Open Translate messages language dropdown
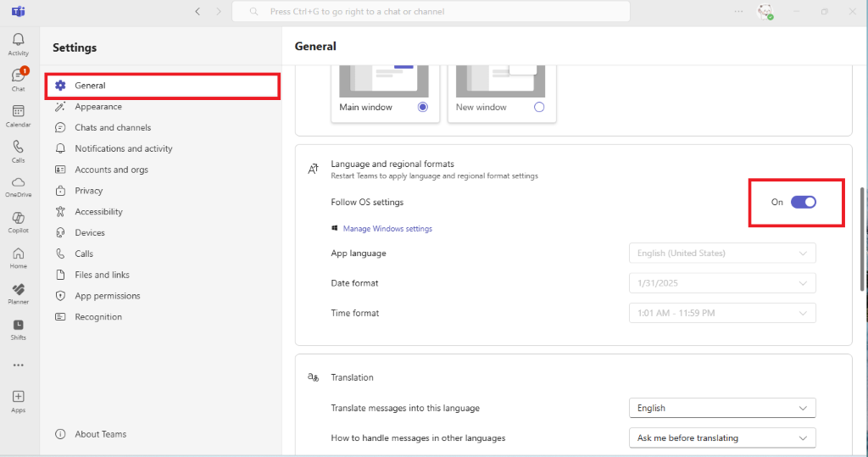Viewport: 868px width, 457px height. pyautogui.click(x=722, y=408)
